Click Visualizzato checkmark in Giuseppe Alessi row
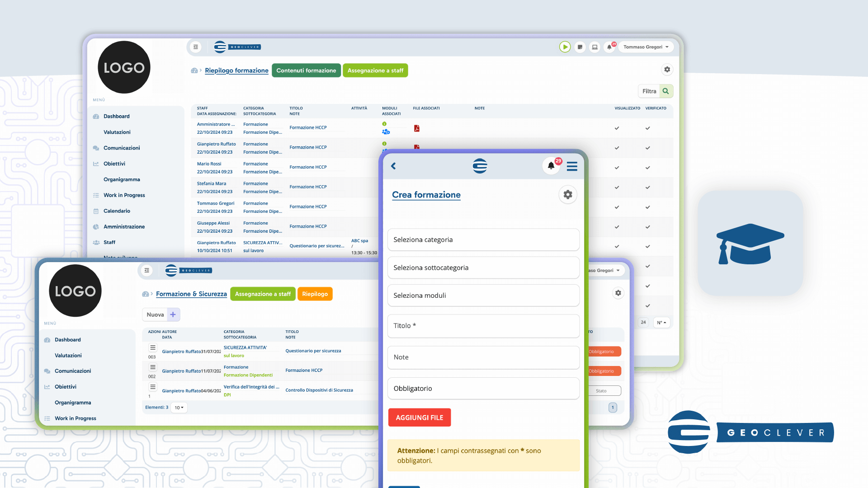The width and height of the screenshot is (868, 488). (x=617, y=227)
